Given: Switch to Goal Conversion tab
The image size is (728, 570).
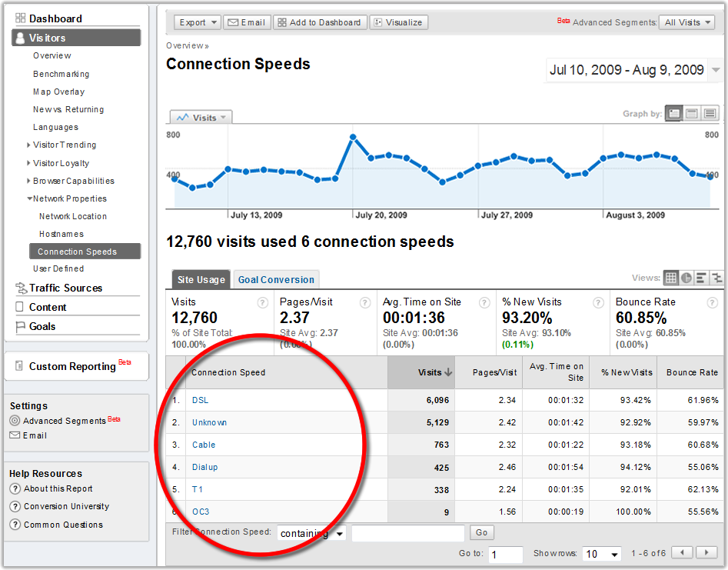Looking at the screenshot, I should click(x=276, y=280).
